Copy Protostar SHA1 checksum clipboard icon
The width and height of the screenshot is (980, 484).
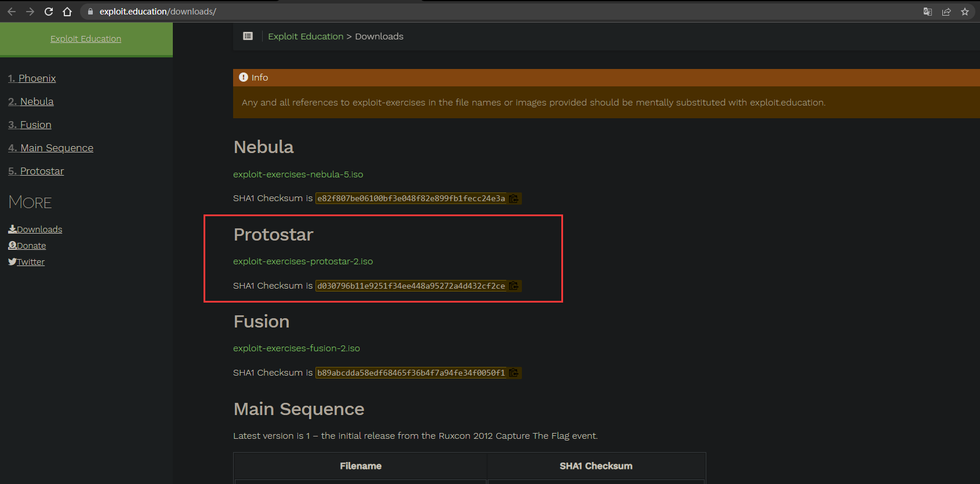(x=514, y=286)
